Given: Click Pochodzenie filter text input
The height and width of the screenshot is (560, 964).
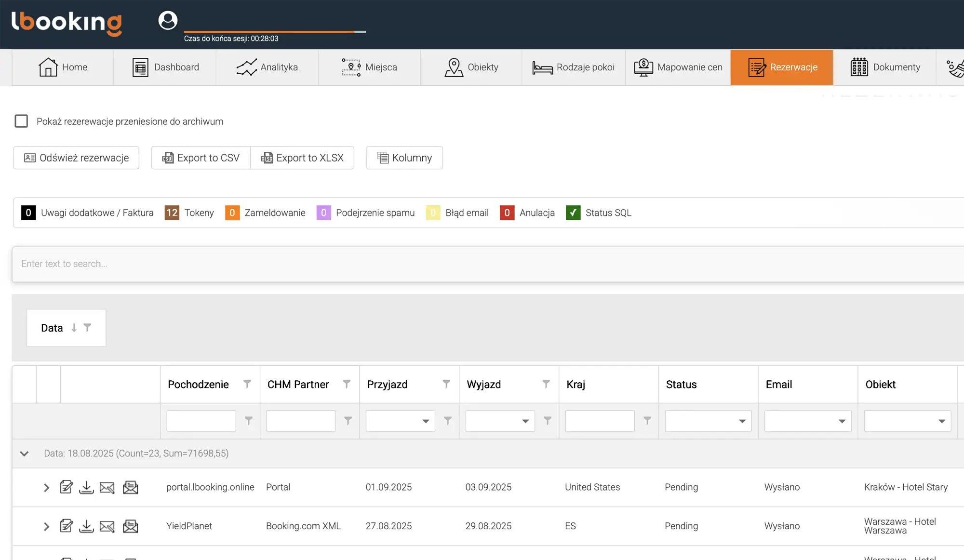Looking at the screenshot, I should (x=201, y=421).
